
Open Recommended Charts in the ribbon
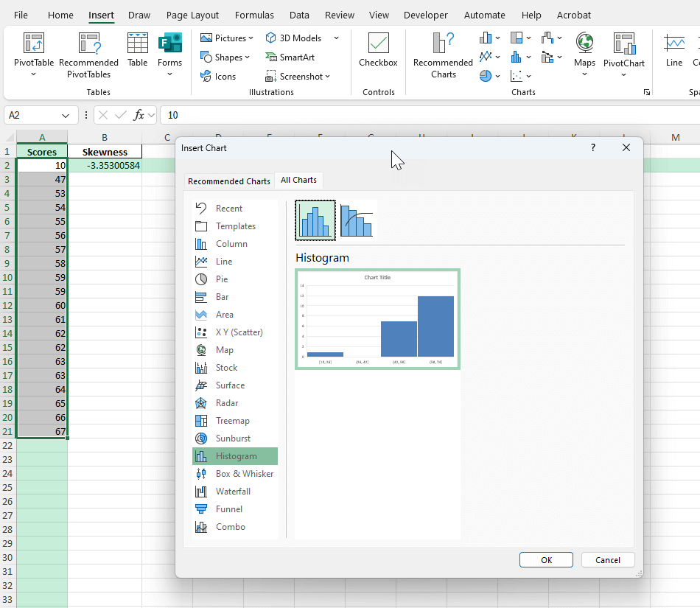[443, 55]
